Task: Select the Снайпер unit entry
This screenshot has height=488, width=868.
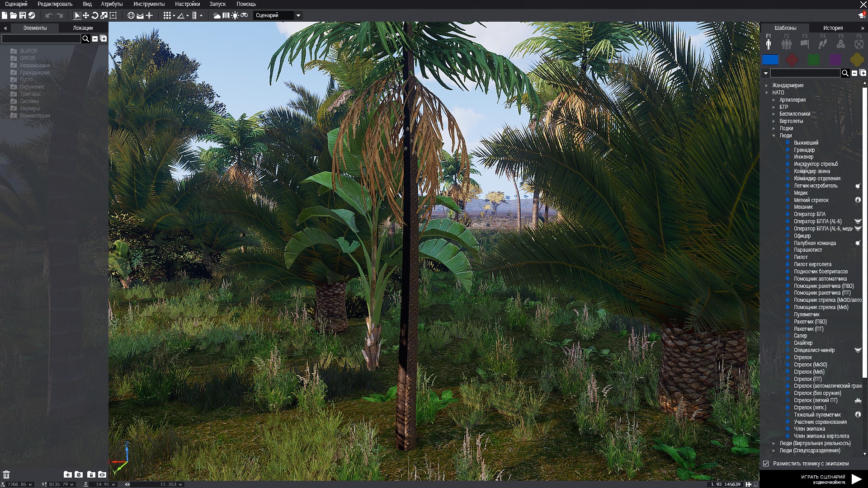Action: point(803,343)
